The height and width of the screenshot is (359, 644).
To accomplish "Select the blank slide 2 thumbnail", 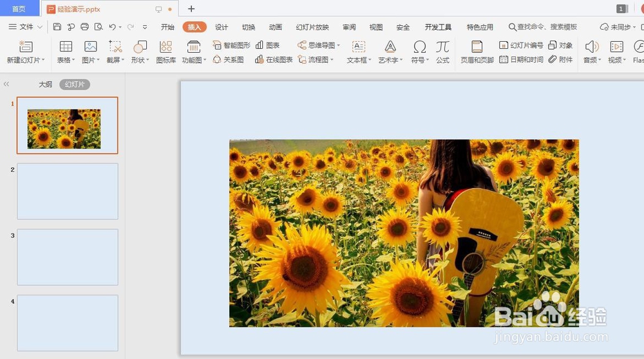I will click(x=68, y=191).
